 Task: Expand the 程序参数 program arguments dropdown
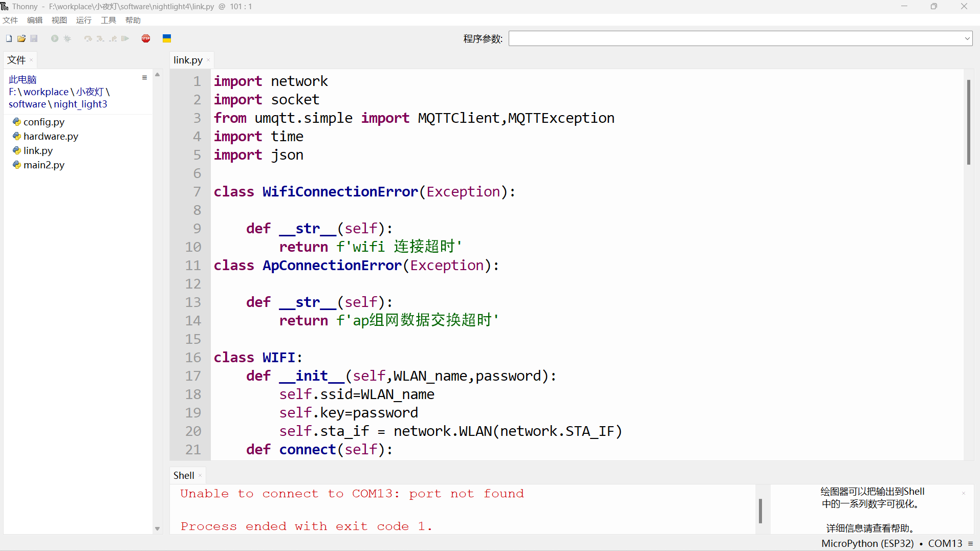click(x=967, y=38)
